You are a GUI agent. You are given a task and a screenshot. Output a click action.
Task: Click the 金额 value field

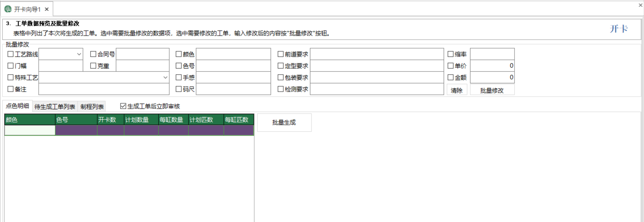click(492, 77)
